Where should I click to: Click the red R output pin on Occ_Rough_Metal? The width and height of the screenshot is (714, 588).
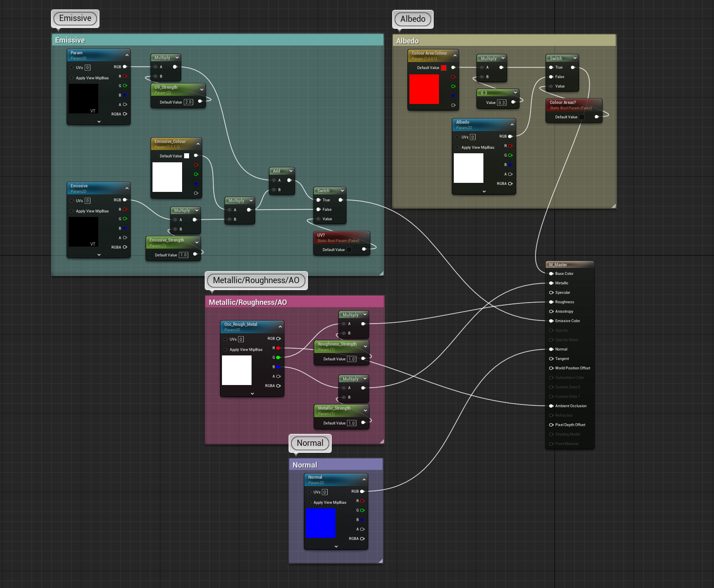click(x=278, y=348)
